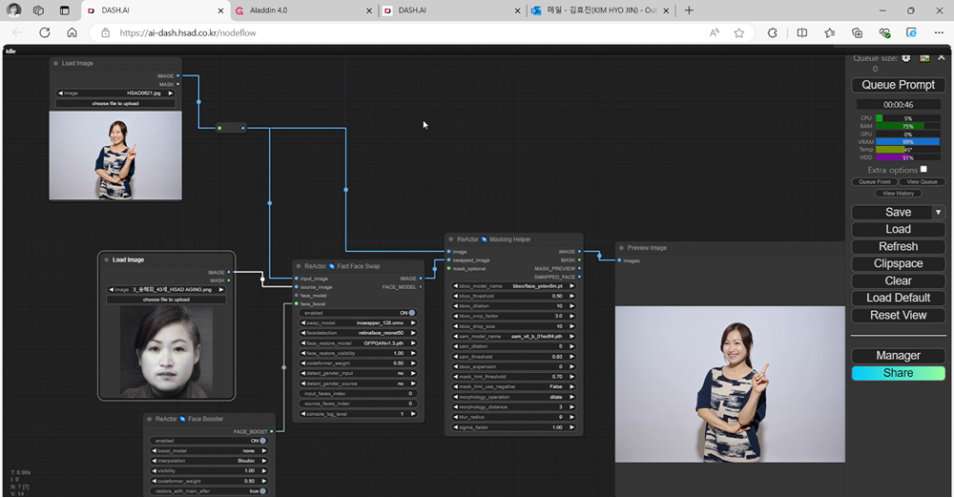Open morphology_operation dropdown dilate
This screenshot has width=954, height=498.
pos(514,397)
